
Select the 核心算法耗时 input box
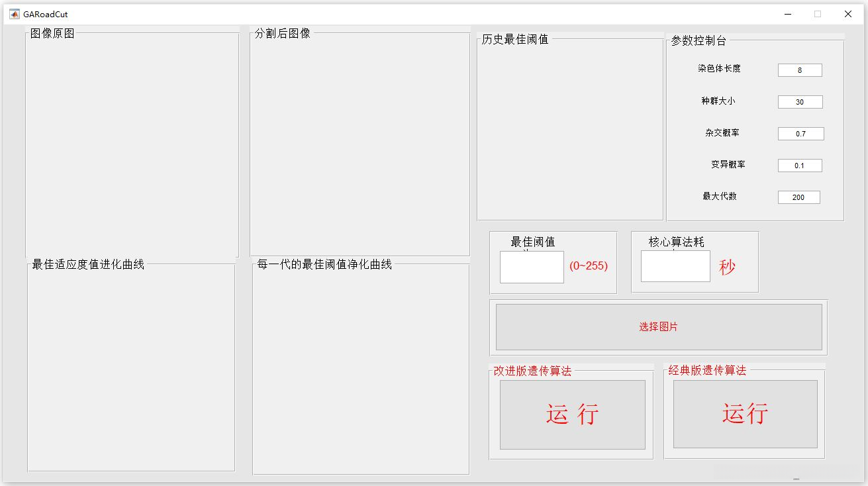(675, 267)
